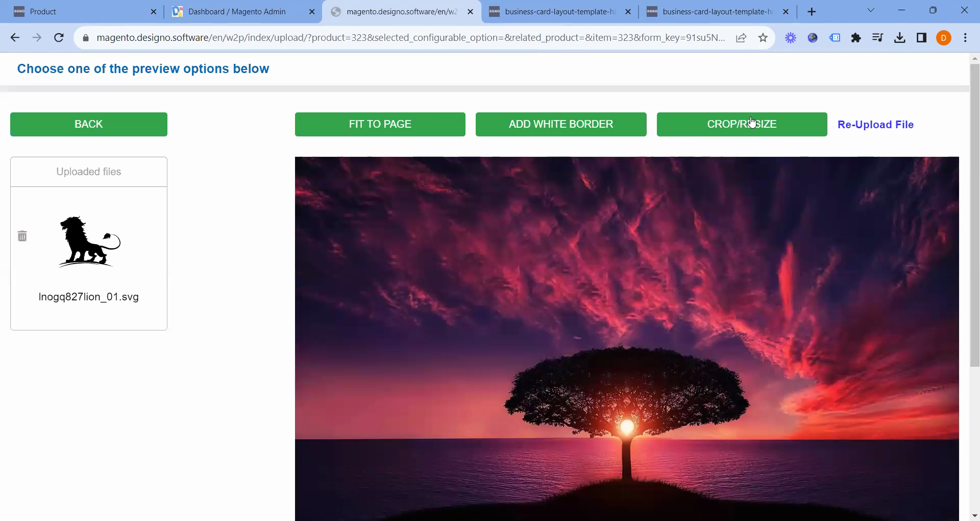Switch to Dashboard / Magento Admin tab
The image size is (980, 521).
click(x=237, y=11)
